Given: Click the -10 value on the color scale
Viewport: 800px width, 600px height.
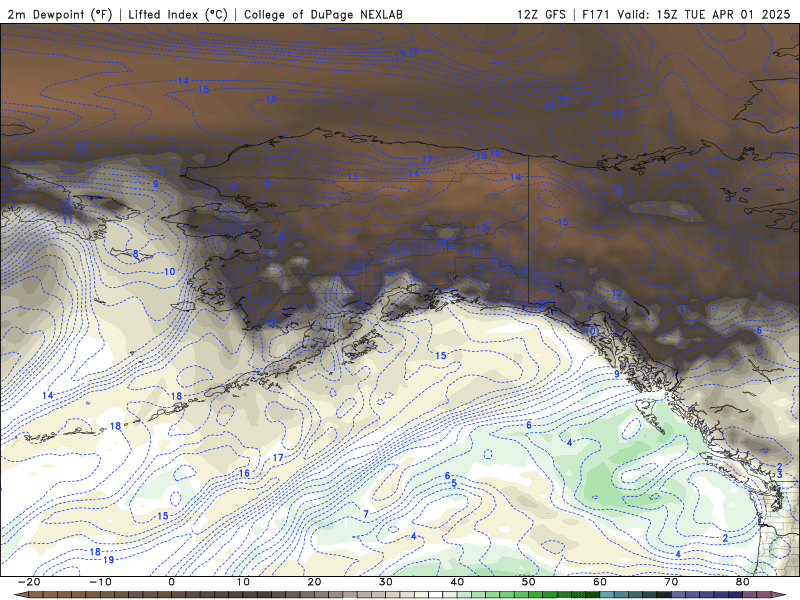Looking at the screenshot, I should pos(100,582).
